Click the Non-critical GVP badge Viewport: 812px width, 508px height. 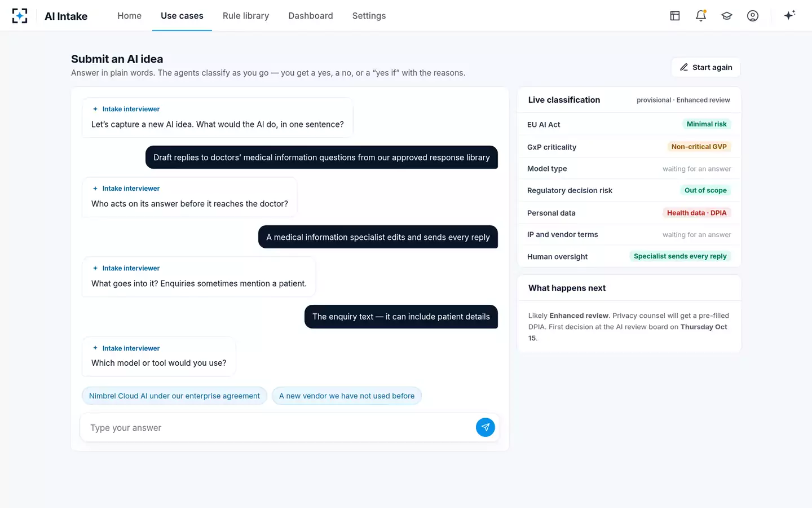click(699, 147)
